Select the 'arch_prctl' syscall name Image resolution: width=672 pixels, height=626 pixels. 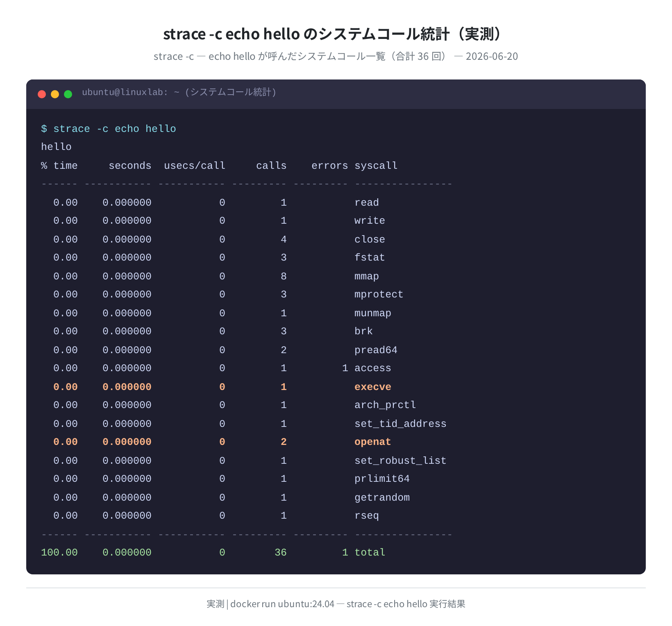click(385, 405)
